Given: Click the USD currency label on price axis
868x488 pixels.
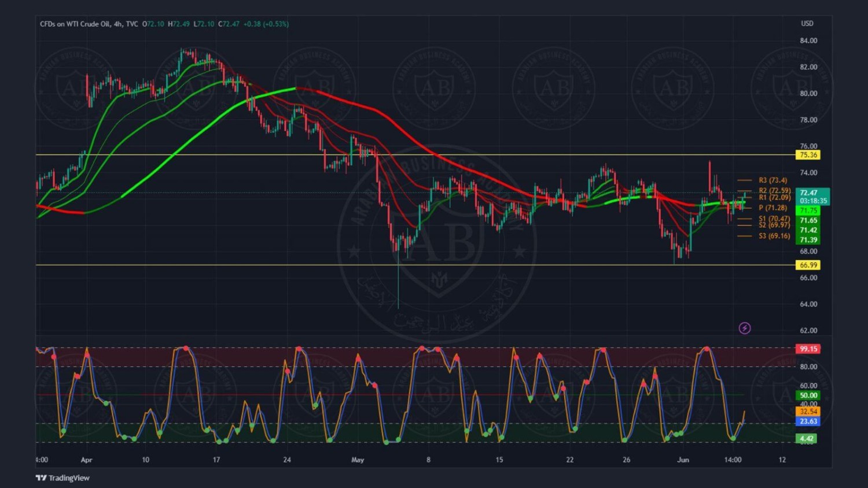Looking at the screenshot, I should click(x=807, y=24).
